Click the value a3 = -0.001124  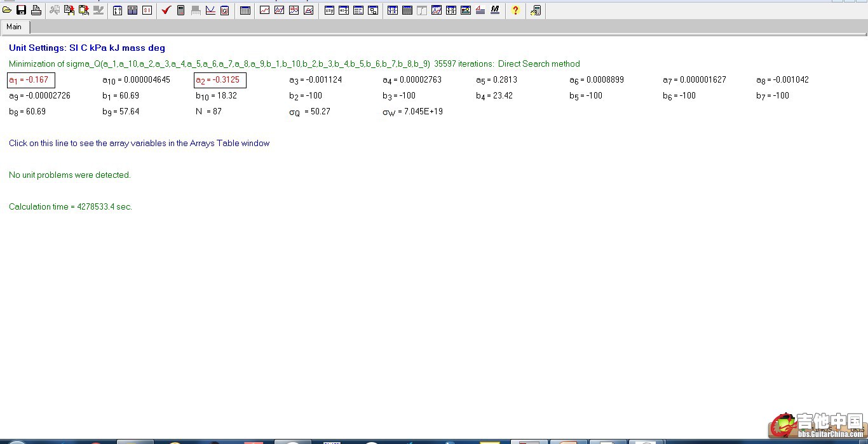[x=315, y=80]
